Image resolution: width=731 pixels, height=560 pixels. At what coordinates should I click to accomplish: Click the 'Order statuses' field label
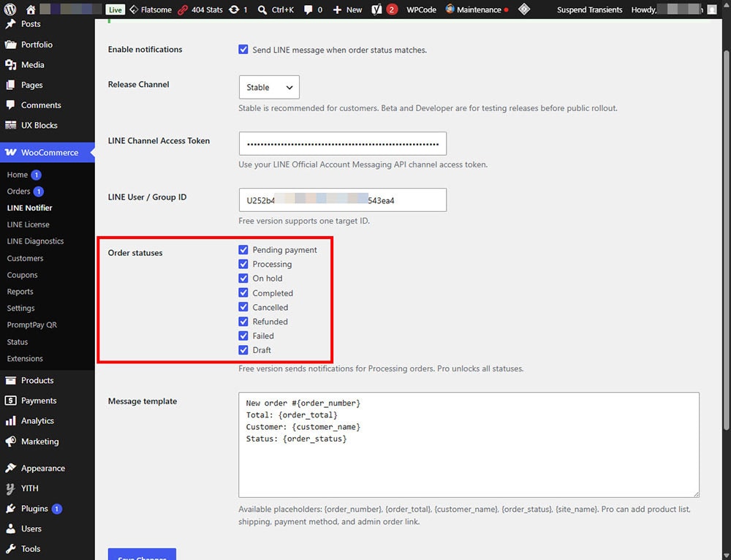pos(135,253)
